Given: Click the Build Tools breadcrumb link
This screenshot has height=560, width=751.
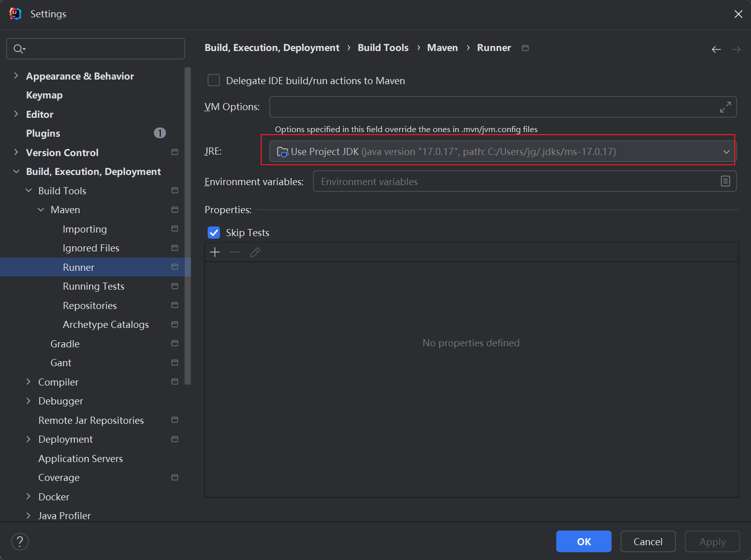Looking at the screenshot, I should pyautogui.click(x=383, y=47).
